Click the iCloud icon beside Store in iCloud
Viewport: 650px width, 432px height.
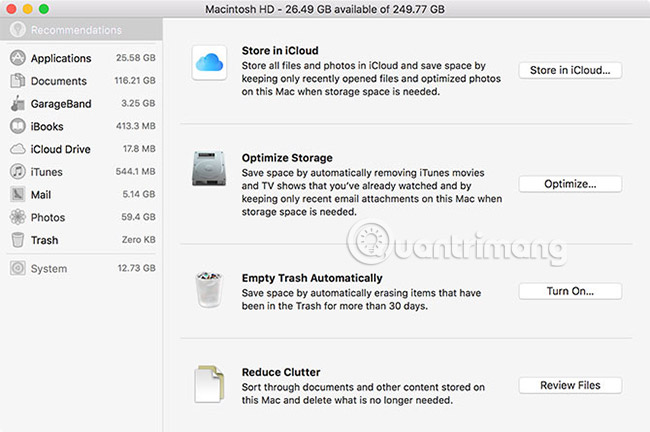pos(209,63)
